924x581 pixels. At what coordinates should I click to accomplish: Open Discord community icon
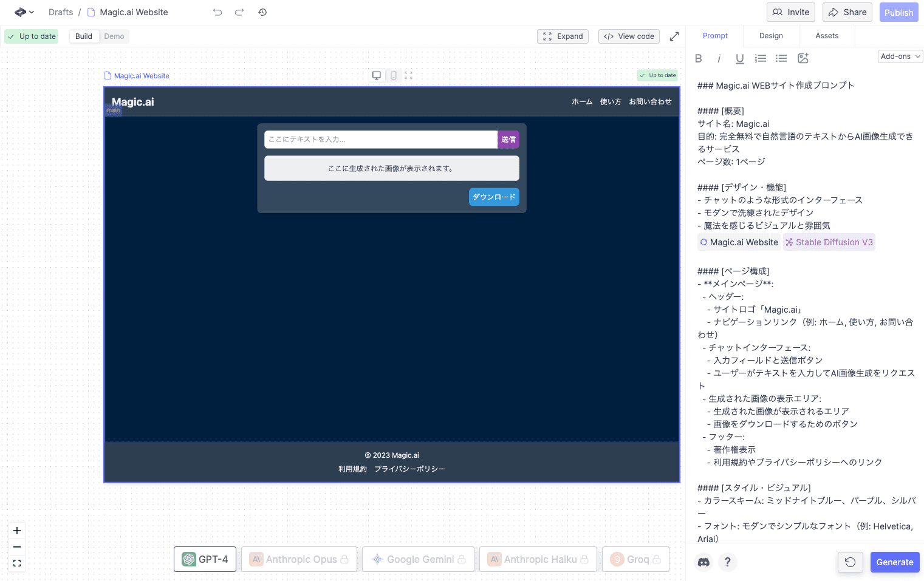click(703, 562)
